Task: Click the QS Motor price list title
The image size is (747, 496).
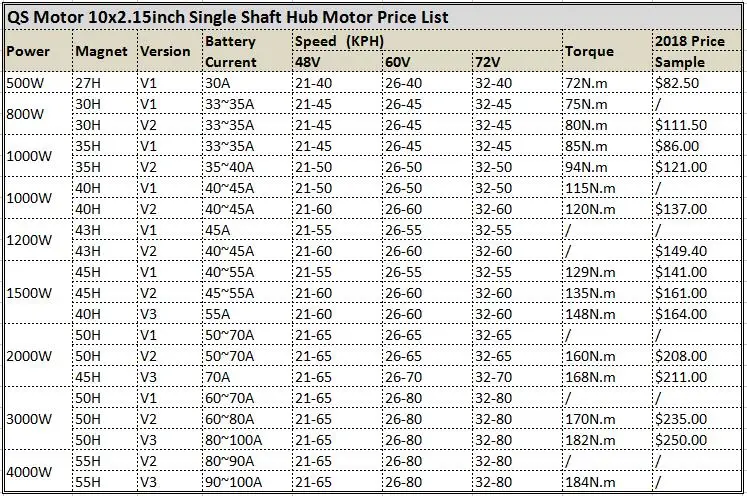Action: (227, 17)
